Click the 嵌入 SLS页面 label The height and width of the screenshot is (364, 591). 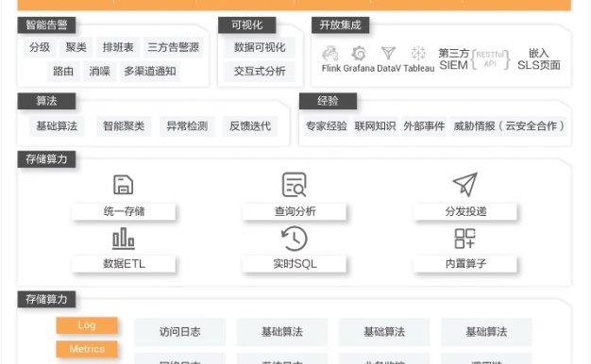click(539, 59)
